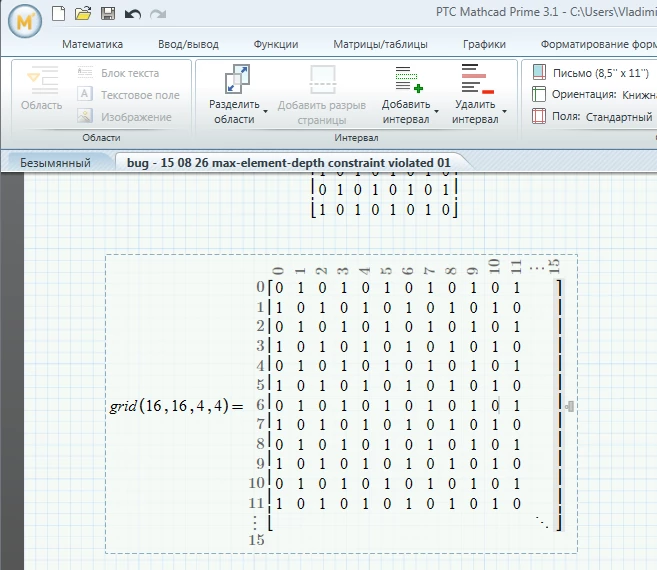Select the Поля margins setting
This screenshot has width=657, height=570.
click(x=592, y=116)
